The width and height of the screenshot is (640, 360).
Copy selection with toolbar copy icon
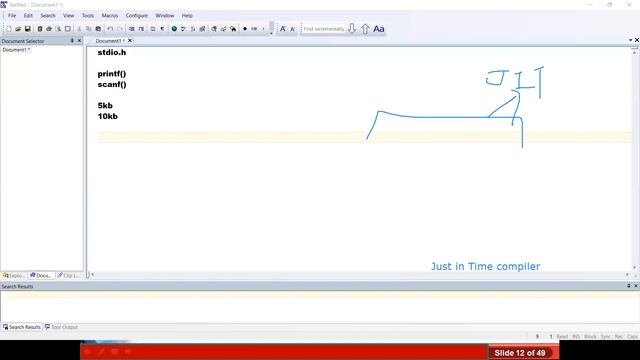point(88,29)
